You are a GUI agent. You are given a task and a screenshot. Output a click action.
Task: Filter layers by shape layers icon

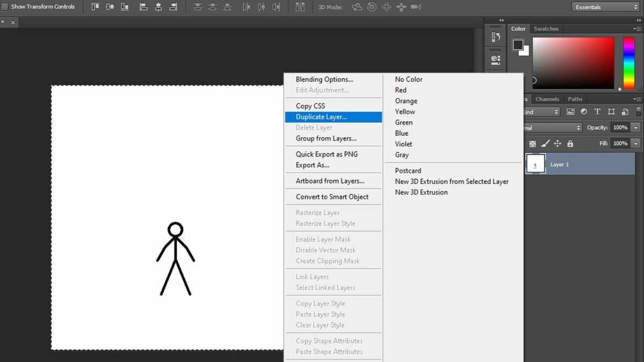pyautogui.click(x=611, y=112)
